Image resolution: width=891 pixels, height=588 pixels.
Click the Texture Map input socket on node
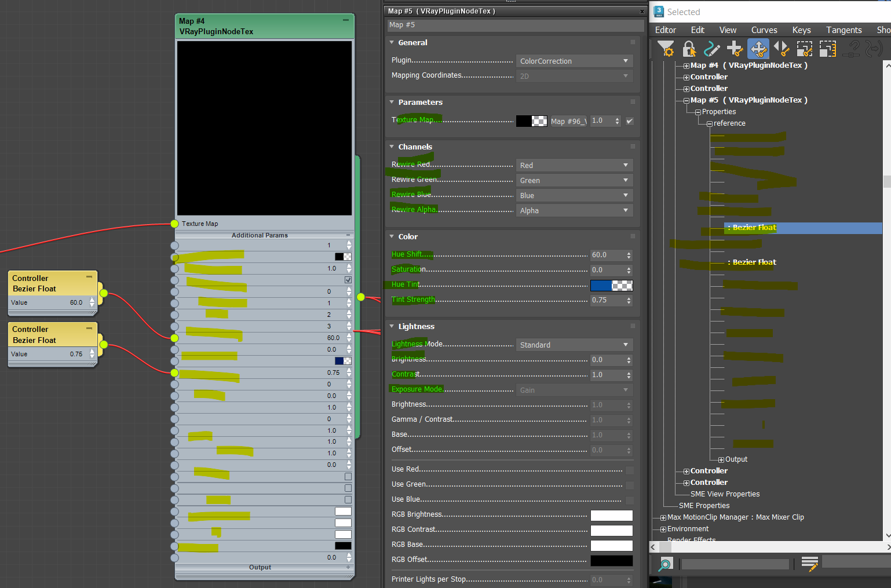[174, 224]
